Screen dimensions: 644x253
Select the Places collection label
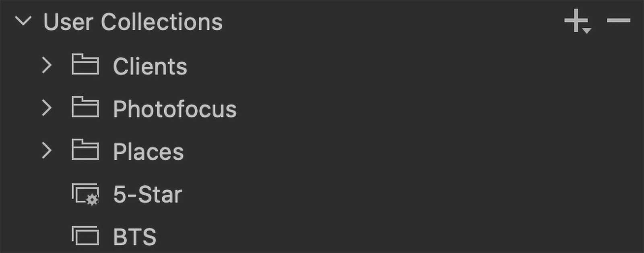click(x=148, y=152)
